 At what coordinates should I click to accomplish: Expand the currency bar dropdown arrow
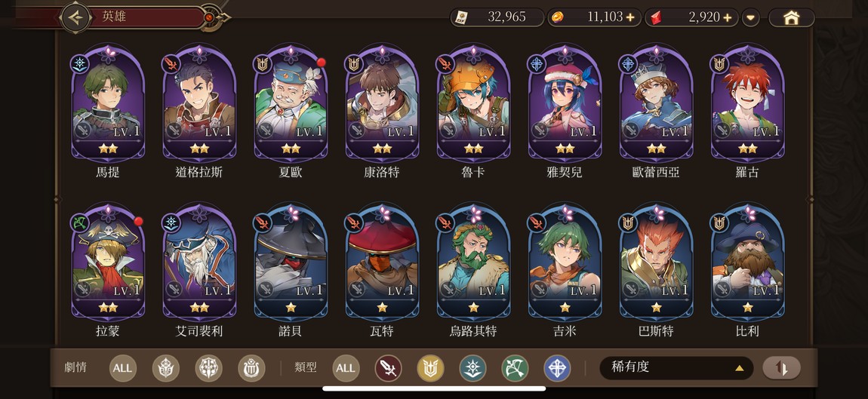point(751,17)
